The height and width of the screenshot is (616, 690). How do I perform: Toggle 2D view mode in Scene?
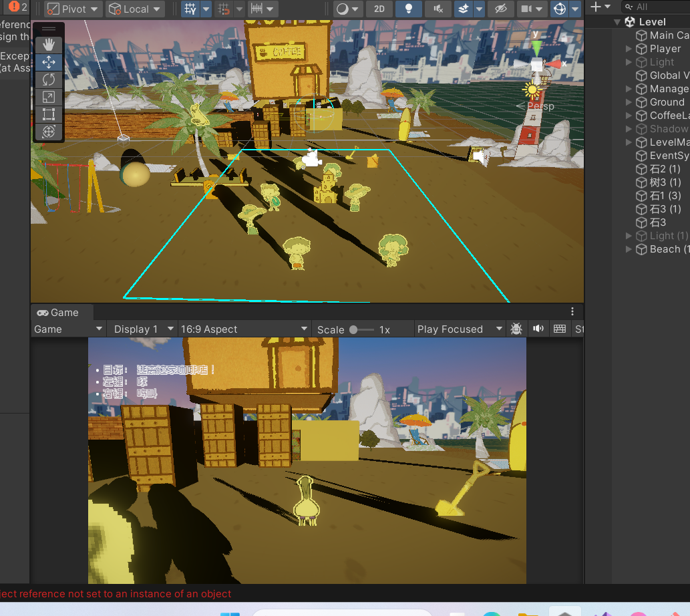(x=379, y=9)
